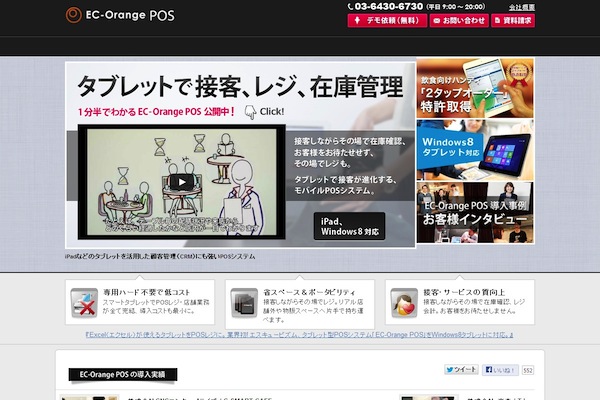
Task: Click the Facebook いいね! button
Action: [x=500, y=370]
